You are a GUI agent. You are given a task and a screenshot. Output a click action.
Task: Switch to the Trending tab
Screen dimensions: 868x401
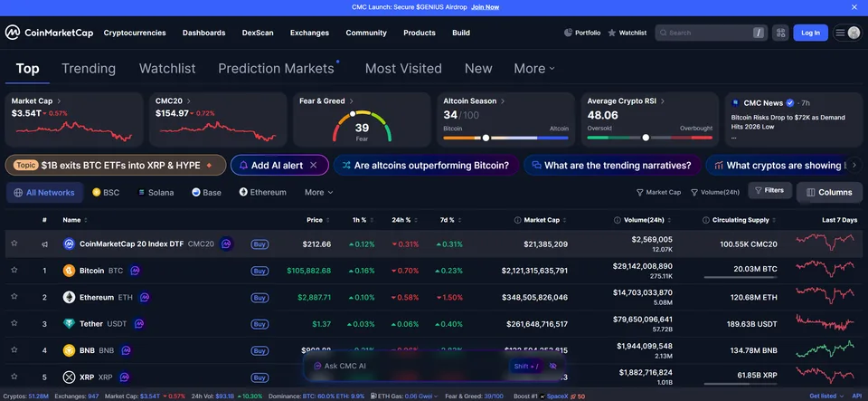[x=89, y=69]
